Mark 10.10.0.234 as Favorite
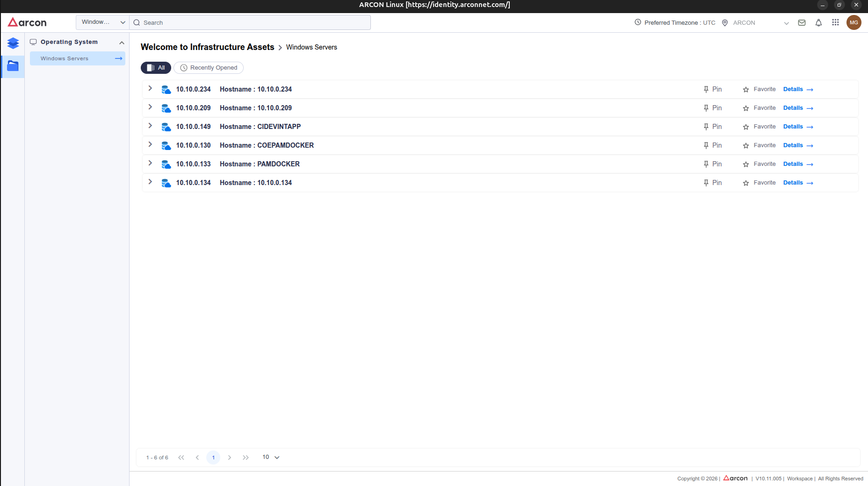The image size is (868, 486). pos(759,89)
